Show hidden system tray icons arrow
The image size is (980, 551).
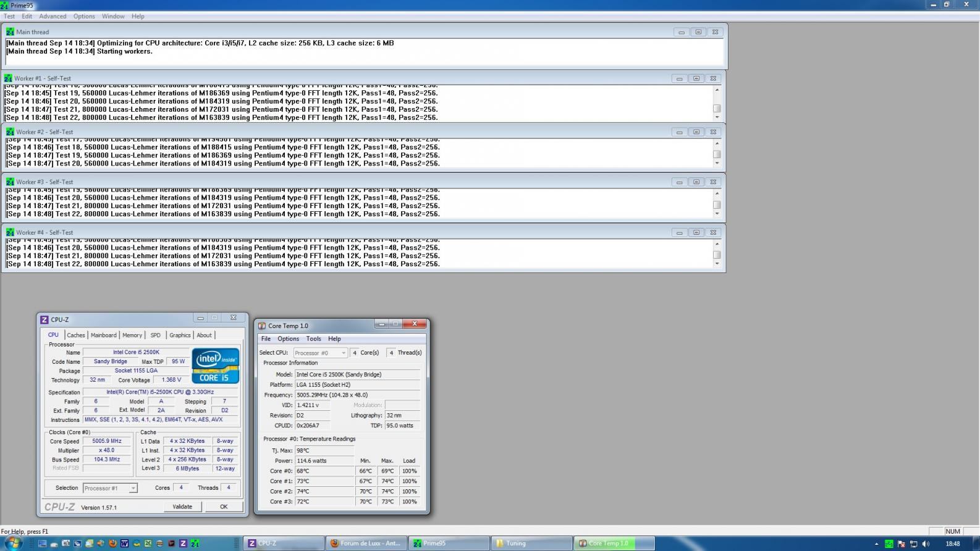[x=877, y=544]
